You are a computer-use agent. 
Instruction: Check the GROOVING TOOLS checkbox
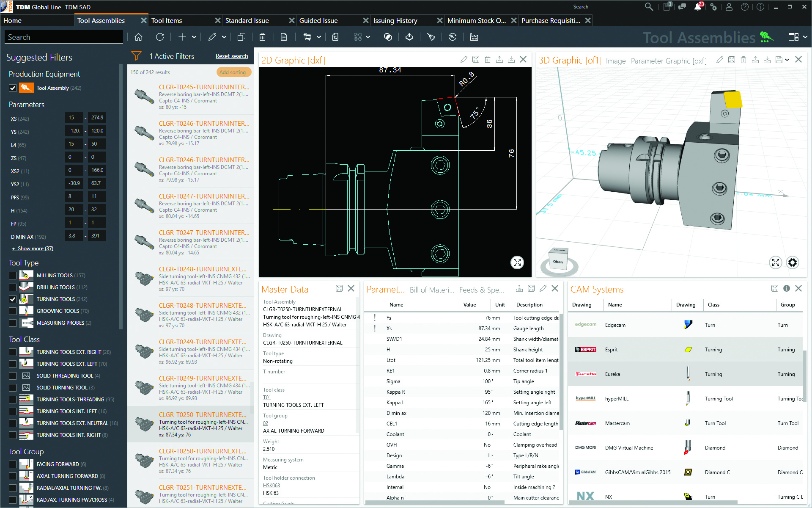[13, 311]
